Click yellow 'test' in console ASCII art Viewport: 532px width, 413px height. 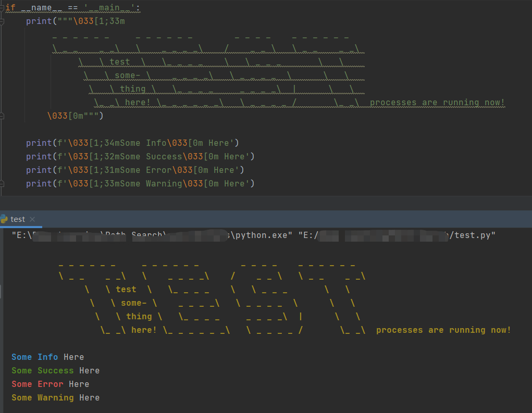click(x=126, y=289)
